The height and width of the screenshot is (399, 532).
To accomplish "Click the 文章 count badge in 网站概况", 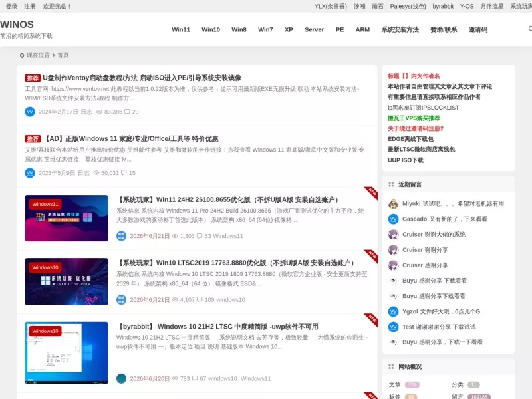I will pos(412,385).
